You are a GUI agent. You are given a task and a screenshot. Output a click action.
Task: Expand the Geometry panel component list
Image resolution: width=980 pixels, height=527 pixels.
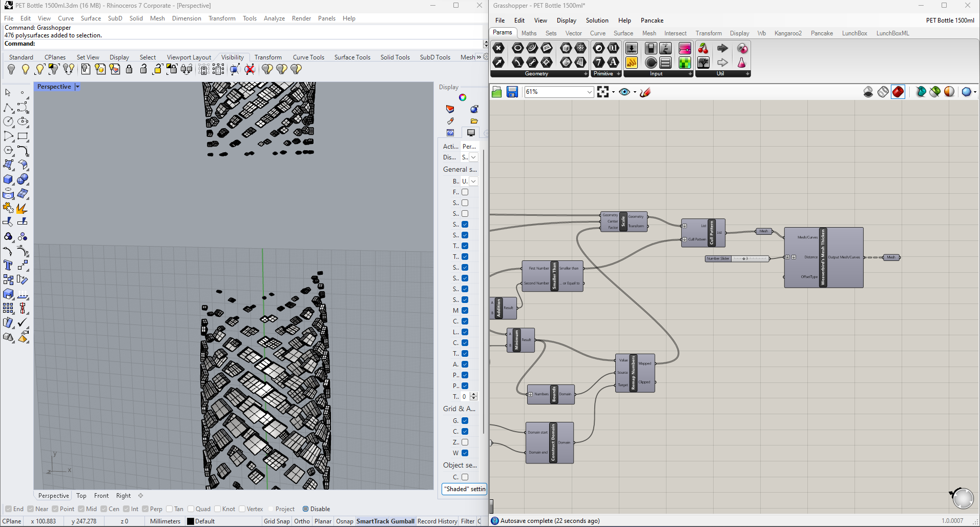(586, 74)
